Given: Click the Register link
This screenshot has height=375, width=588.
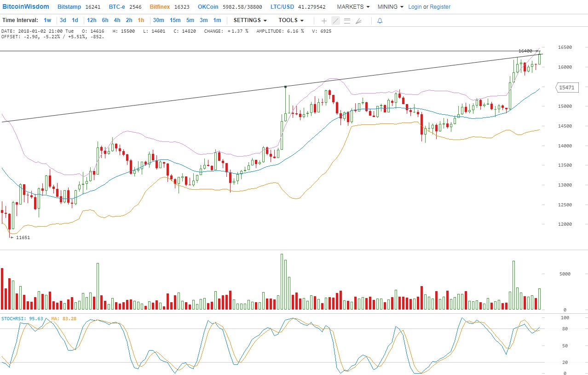Looking at the screenshot, I should point(440,7).
